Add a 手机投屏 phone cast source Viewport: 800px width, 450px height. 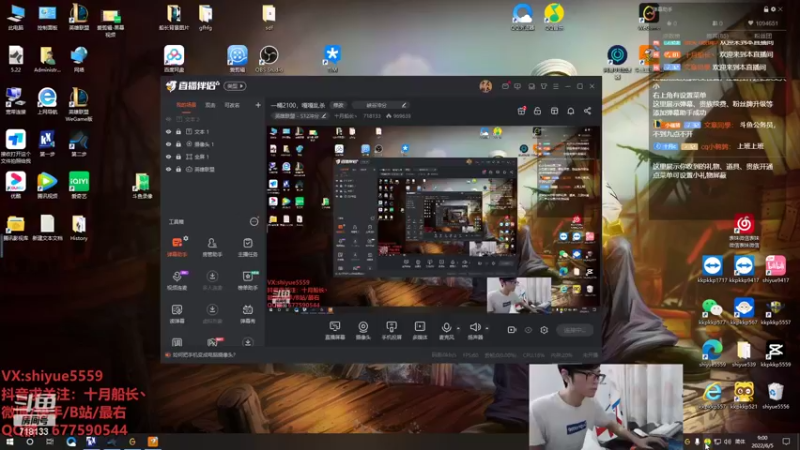(391, 330)
